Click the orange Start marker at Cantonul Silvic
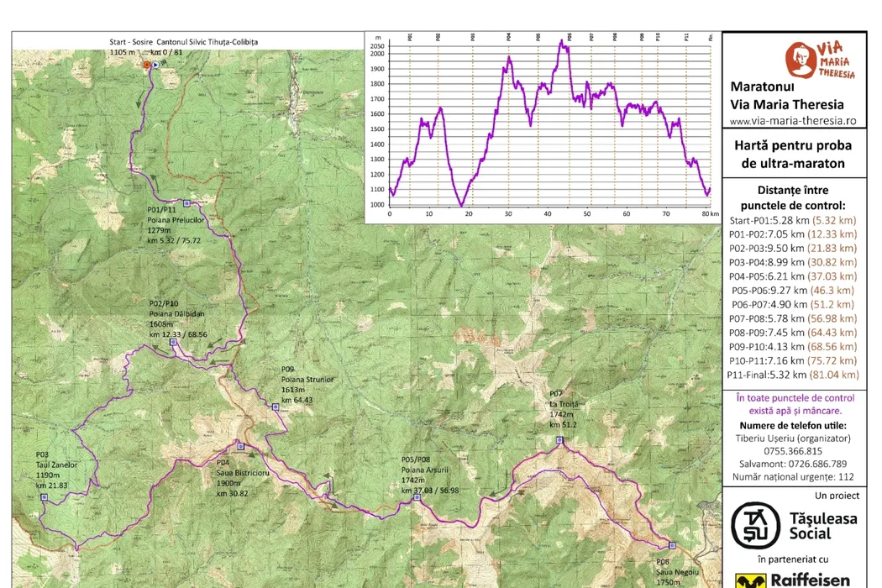 (147, 64)
